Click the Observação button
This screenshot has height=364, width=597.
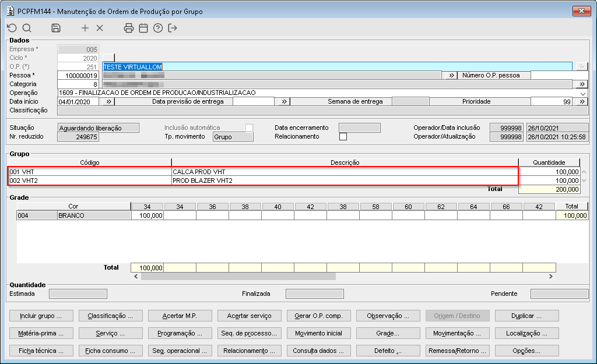(388, 316)
